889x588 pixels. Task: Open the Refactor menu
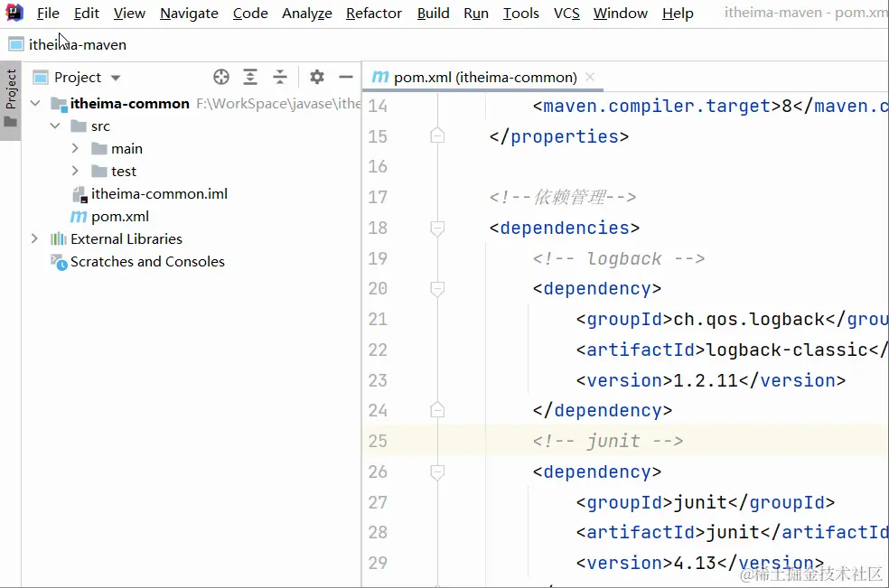coord(374,13)
